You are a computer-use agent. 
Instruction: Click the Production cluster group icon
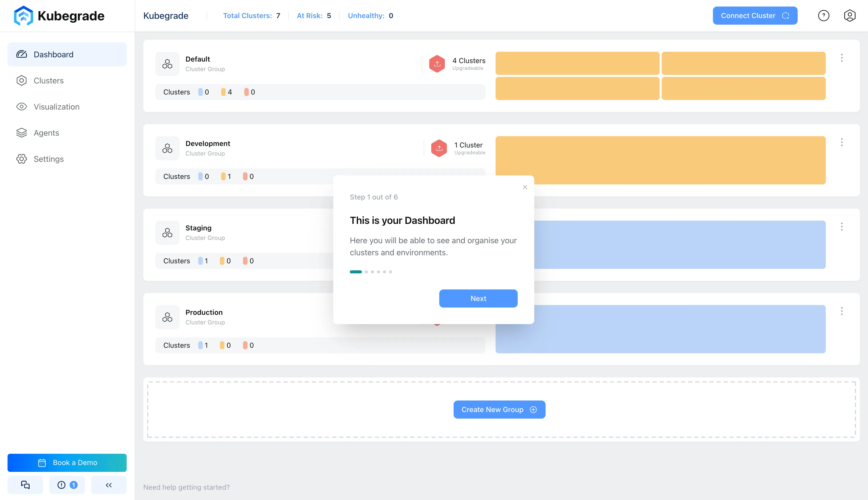[x=167, y=317]
